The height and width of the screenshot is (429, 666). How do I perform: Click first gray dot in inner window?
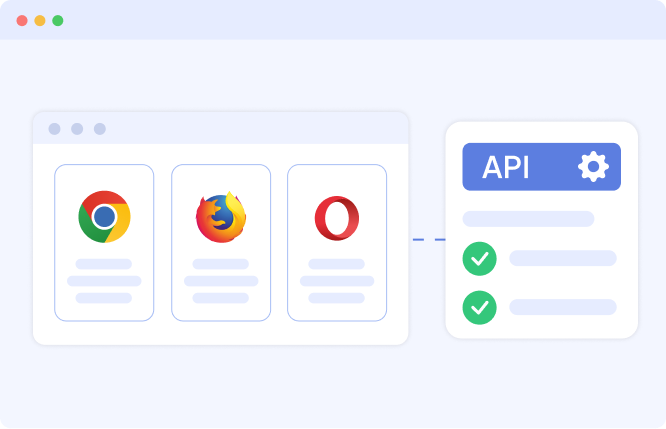54,129
